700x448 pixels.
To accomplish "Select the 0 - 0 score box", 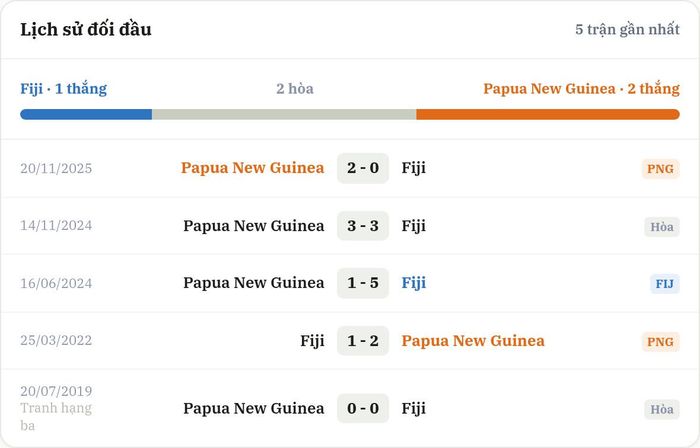I will (362, 408).
